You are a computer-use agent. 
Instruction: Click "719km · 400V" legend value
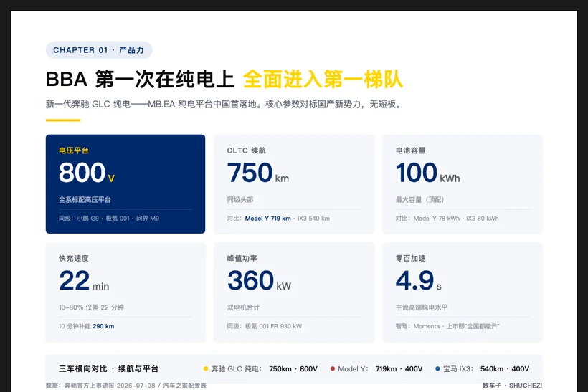399,369
